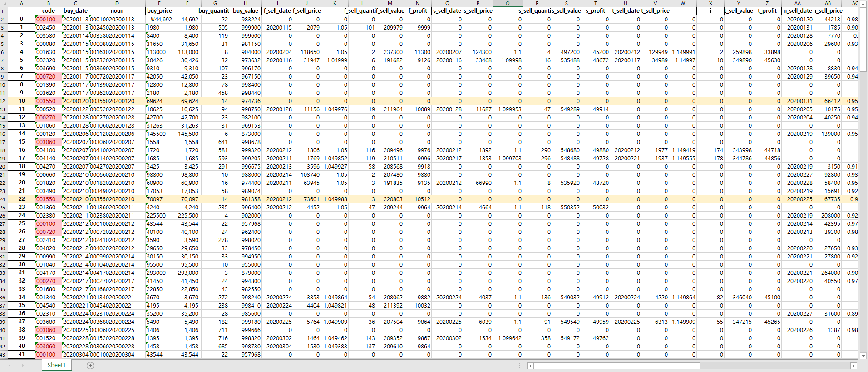The image size is (868, 372).
Task: Click f_sell_price cell 103740
Action: [x=307, y=175]
